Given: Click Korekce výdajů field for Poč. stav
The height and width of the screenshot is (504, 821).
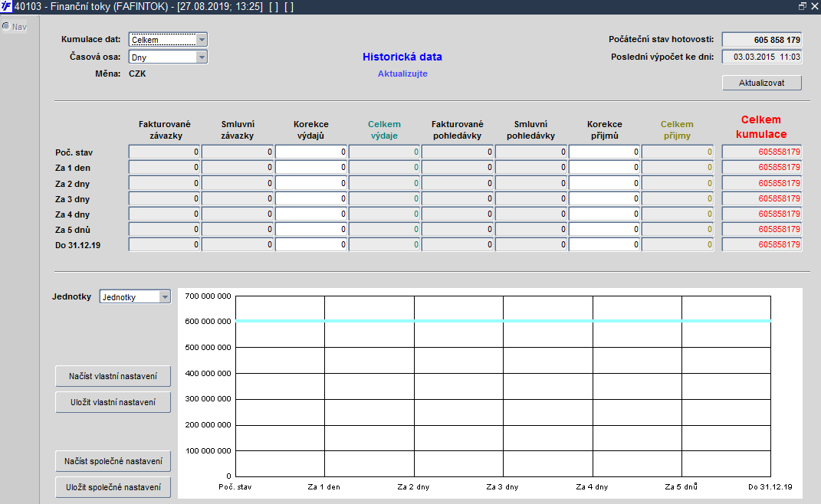Looking at the screenshot, I should (x=311, y=152).
